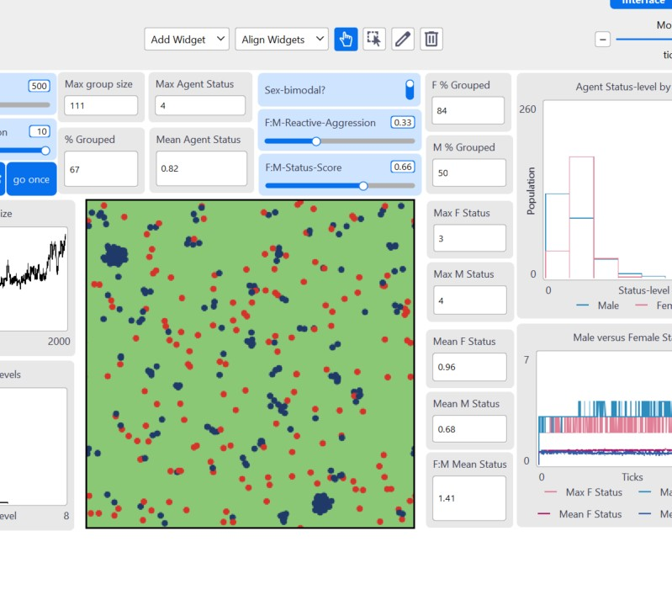Click the Mean Agent Status monitor value
The image size is (672, 616).
(201, 168)
